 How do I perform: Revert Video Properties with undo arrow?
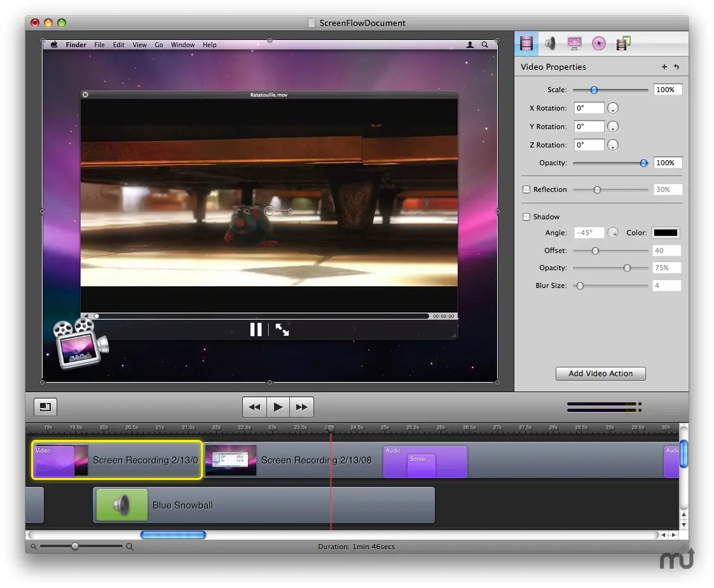point(676,67)
